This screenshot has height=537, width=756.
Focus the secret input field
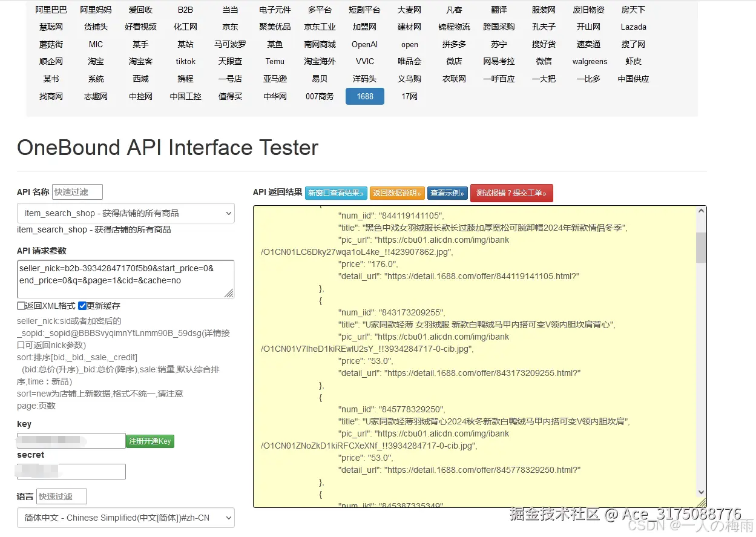pyautogui.click(x=71, y=472)
